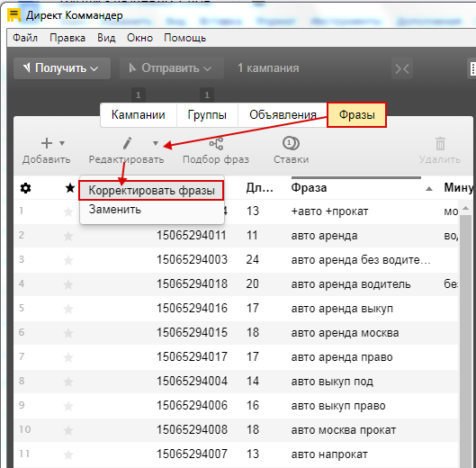Toggle the star for row 7
The width and height of the screenshot is (476, 468).
68,357
